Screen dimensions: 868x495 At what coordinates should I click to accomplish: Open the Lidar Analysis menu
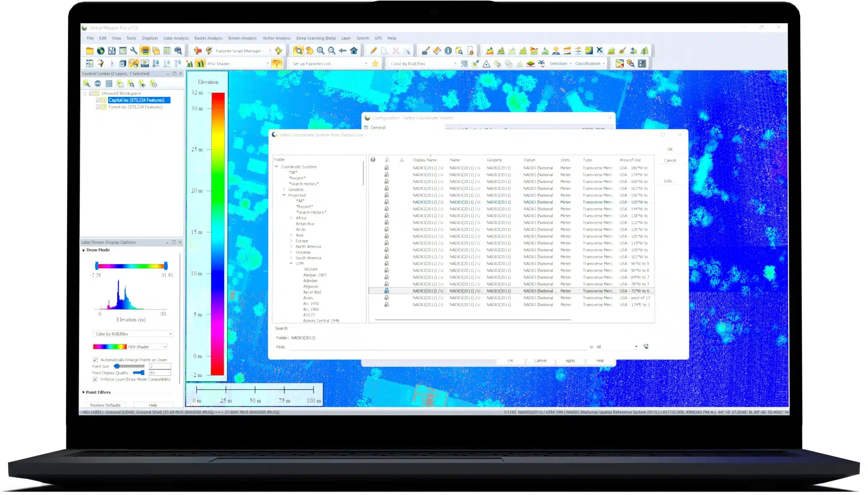[x=176, y=38]
